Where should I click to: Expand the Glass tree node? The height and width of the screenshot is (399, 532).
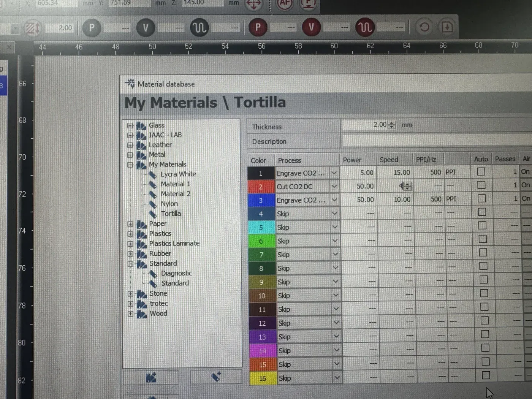click(130, 125)
